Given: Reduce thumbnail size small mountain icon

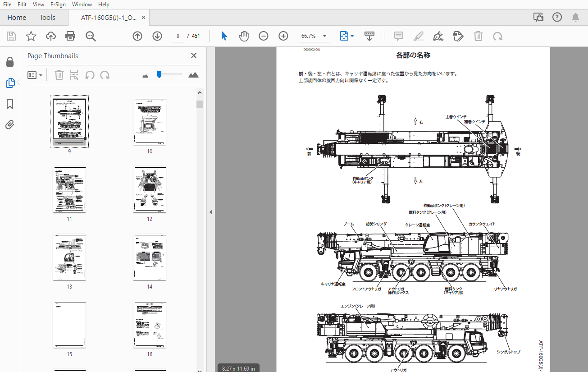Looking at the screenshot, I should 145,76.
